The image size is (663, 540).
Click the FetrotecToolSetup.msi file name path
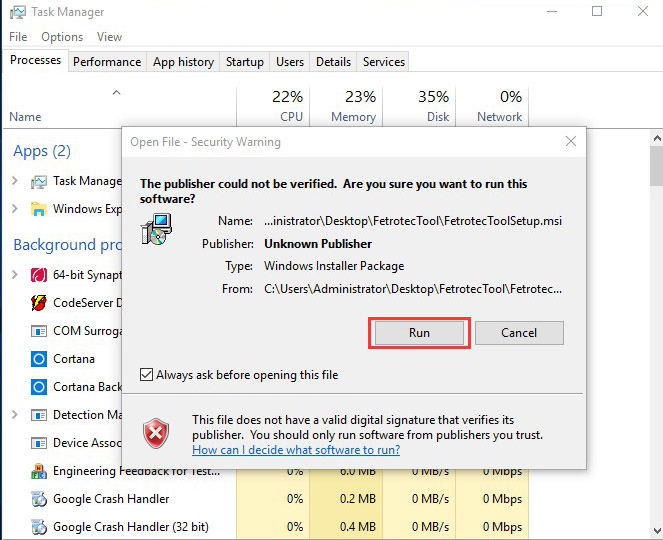[413, 221]
